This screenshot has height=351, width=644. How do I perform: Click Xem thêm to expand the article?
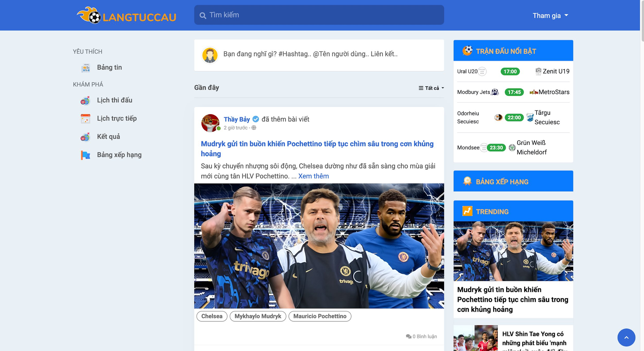click(314, 176)
